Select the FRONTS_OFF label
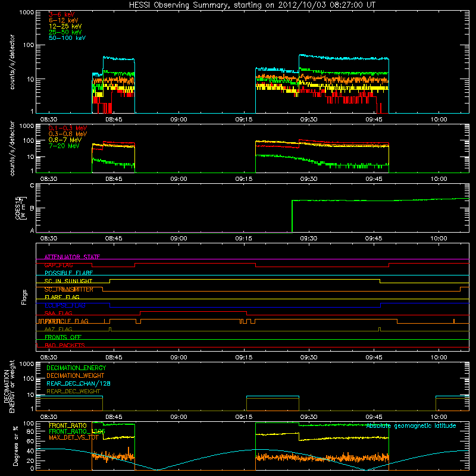This screenshot has width=476, height=476. pyautogui.click(x=63, y=337)
